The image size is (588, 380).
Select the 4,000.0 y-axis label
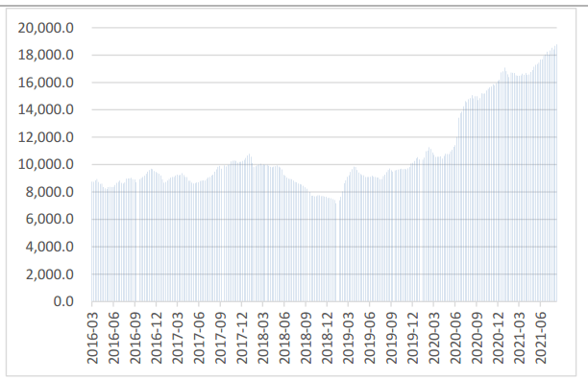[x=50, y=247]
